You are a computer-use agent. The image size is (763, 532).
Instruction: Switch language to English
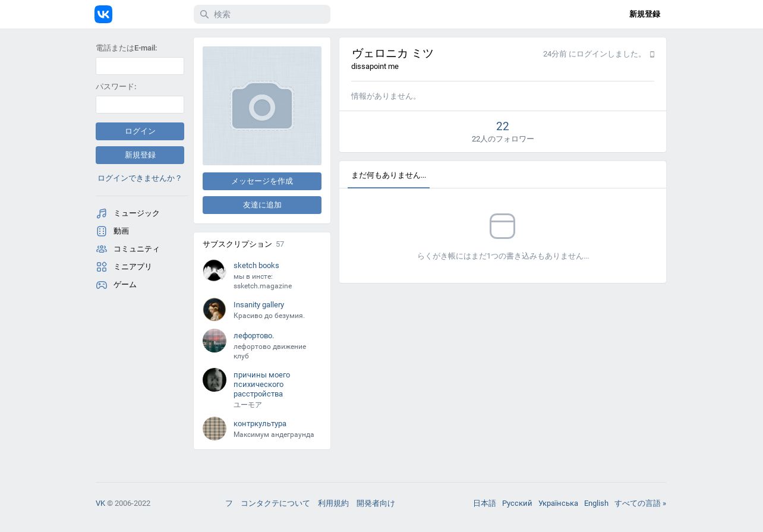pos(596,503)
